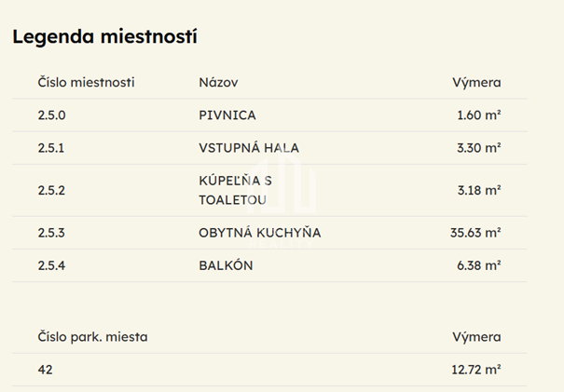The width and height of the screenshot is (564, 392).
Task: Click the 'Číslo park. miesta' header
Action: pyautogui.click(x=92, y=337)
